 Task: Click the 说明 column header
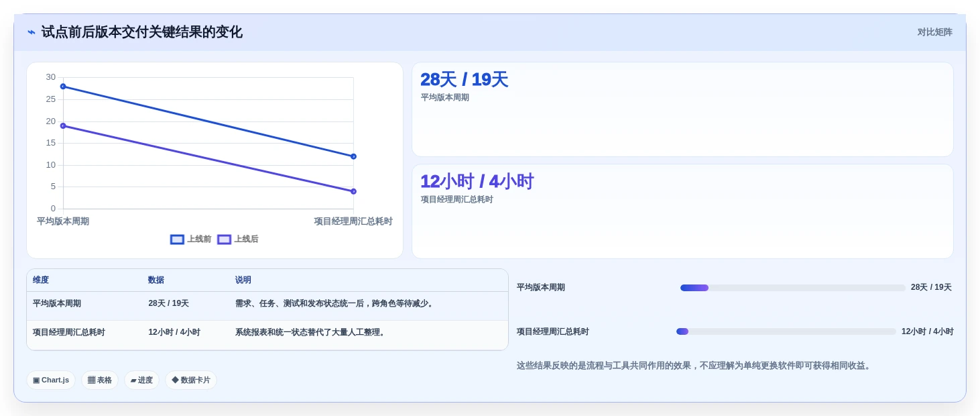(x=243, y=280)
